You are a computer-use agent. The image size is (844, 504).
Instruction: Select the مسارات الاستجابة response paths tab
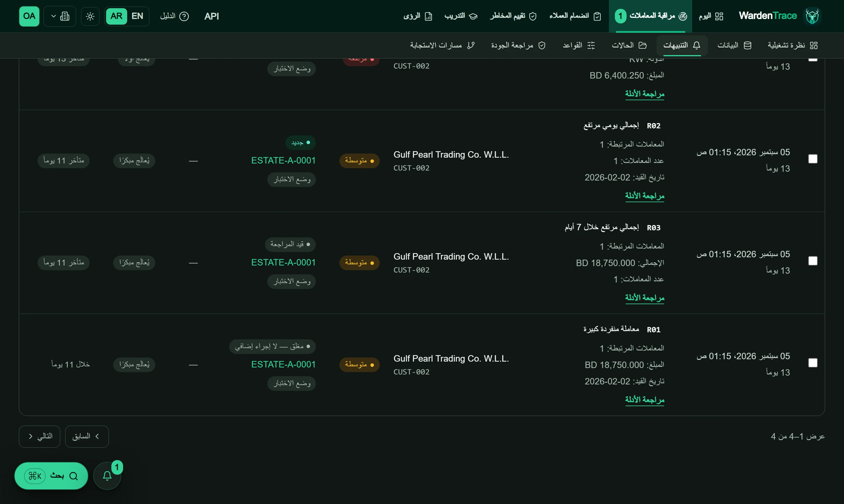coord(442,45)
